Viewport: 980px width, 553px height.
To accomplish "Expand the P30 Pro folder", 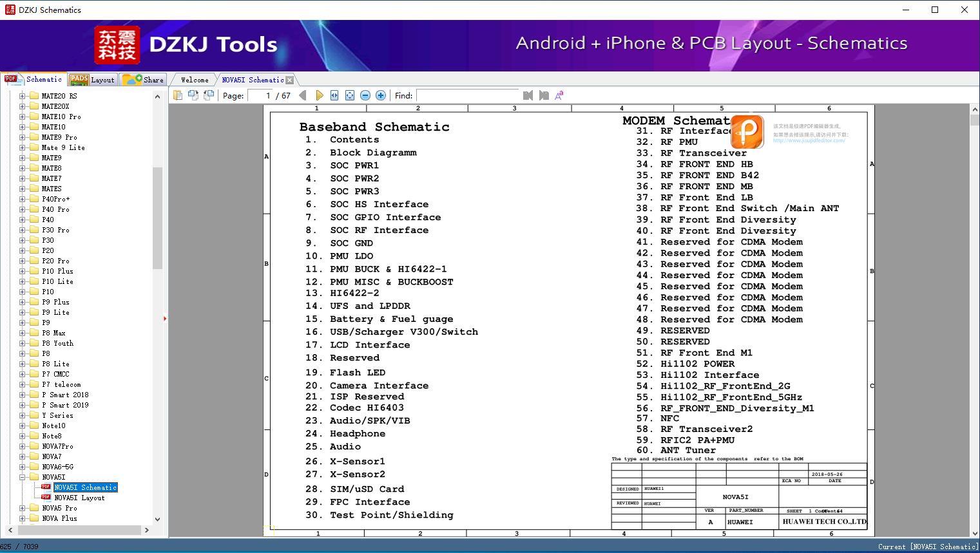I will click(23, 230).
